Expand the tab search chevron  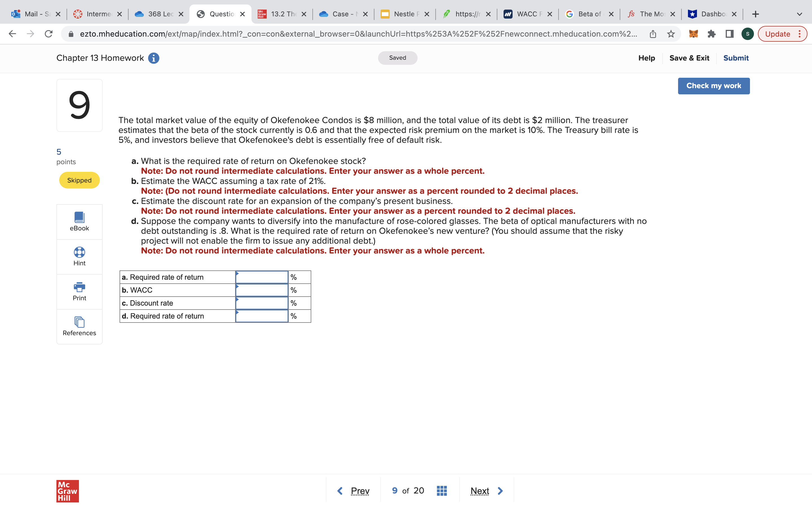tap(799, 14)
